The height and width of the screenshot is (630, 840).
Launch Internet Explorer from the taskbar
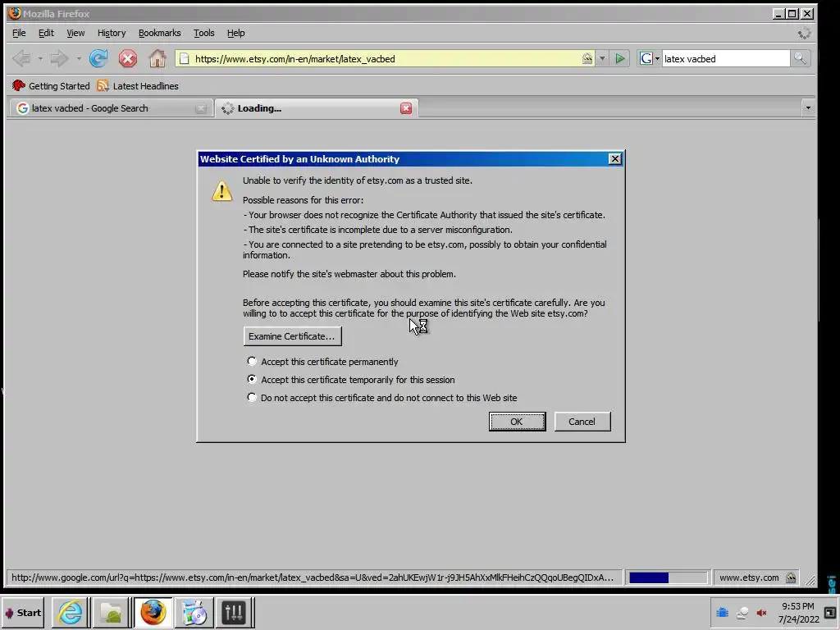[71, 612]
